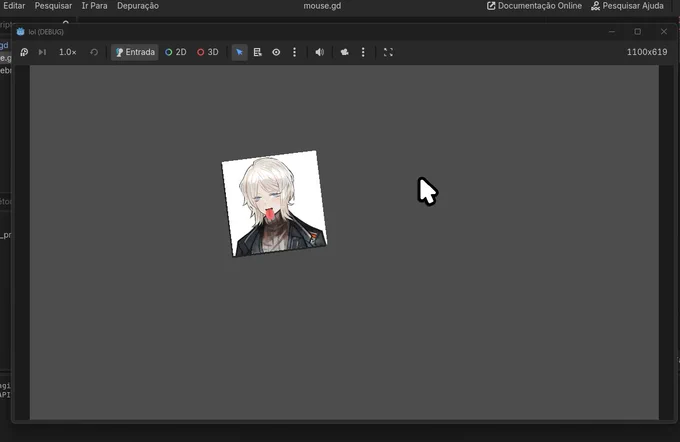The width and height of the screenshot is (680, 442).
Task: Click the 1100x619 resolution label
Action: 647,52
